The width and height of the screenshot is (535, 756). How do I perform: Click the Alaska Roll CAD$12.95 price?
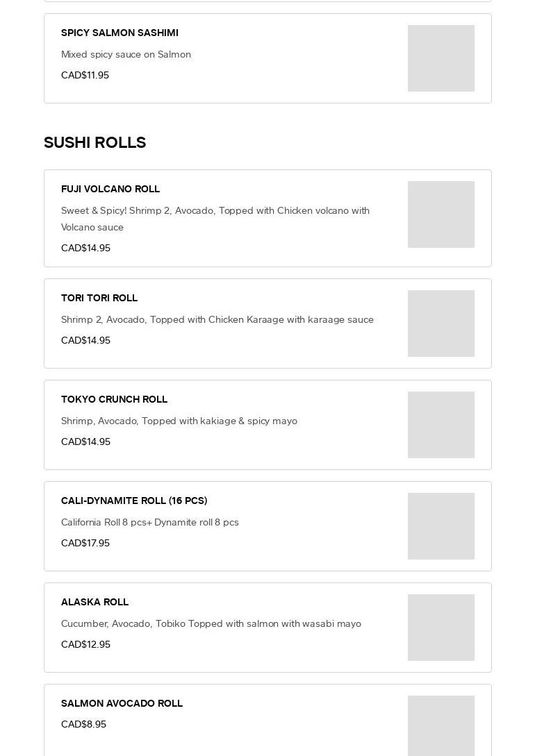85,644
